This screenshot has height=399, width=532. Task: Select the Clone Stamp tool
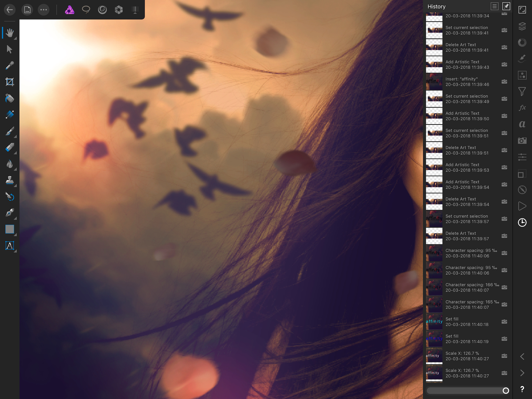point(10,181)
